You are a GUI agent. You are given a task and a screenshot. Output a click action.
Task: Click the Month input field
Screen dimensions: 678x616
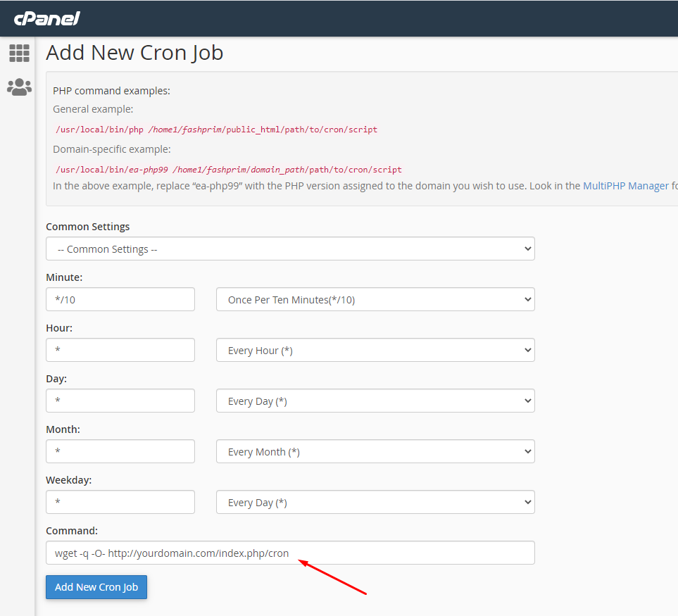click(120, 451)
